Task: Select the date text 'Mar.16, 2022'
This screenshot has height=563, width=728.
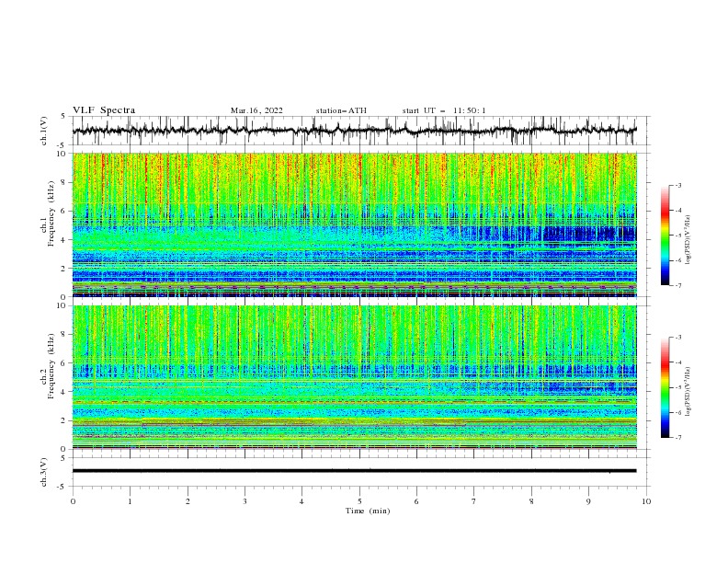Action: click(256, 110)
